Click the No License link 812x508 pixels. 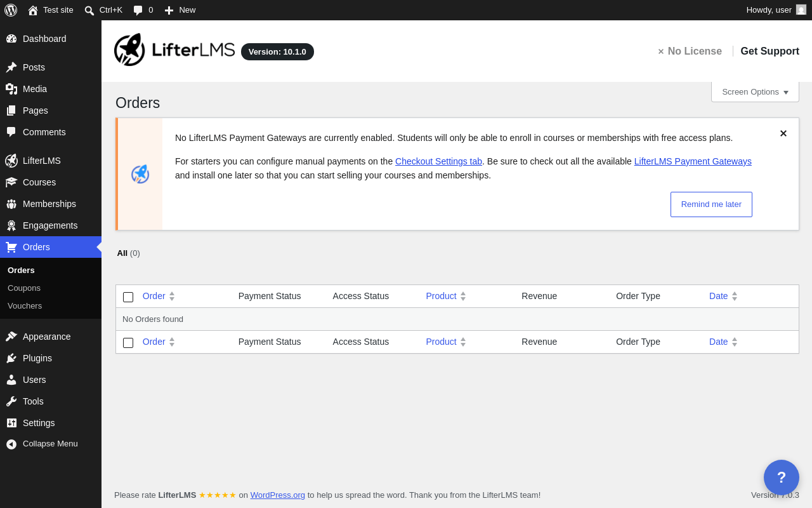[690, 51]
